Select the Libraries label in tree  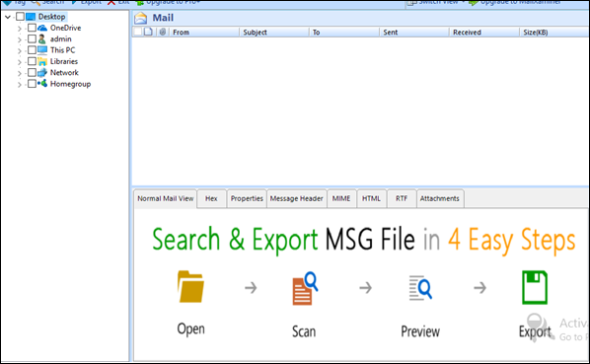[64, 61]
